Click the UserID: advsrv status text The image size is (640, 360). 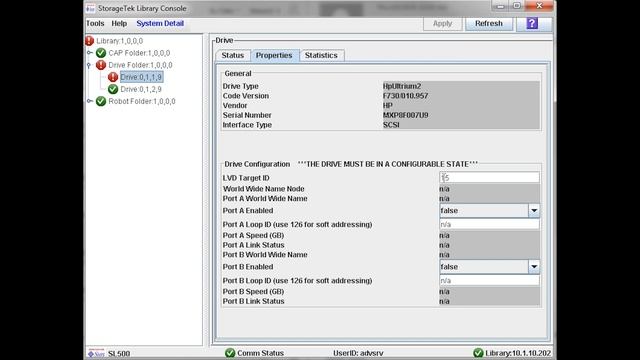pos(358,353)
